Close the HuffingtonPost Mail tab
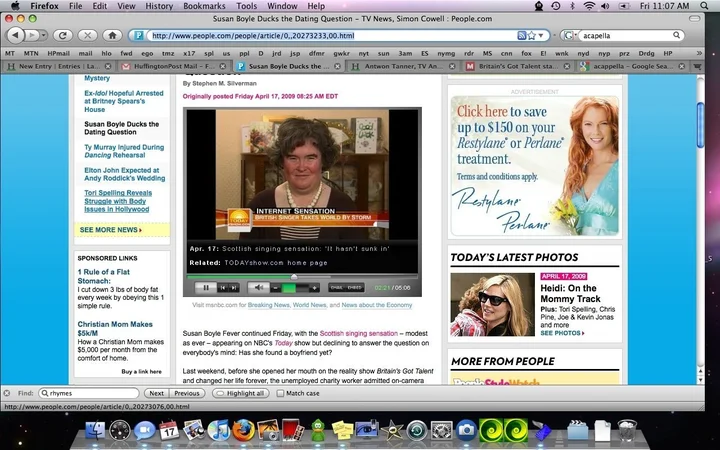This screenshot has height=450, width=720. click(222, 66)
